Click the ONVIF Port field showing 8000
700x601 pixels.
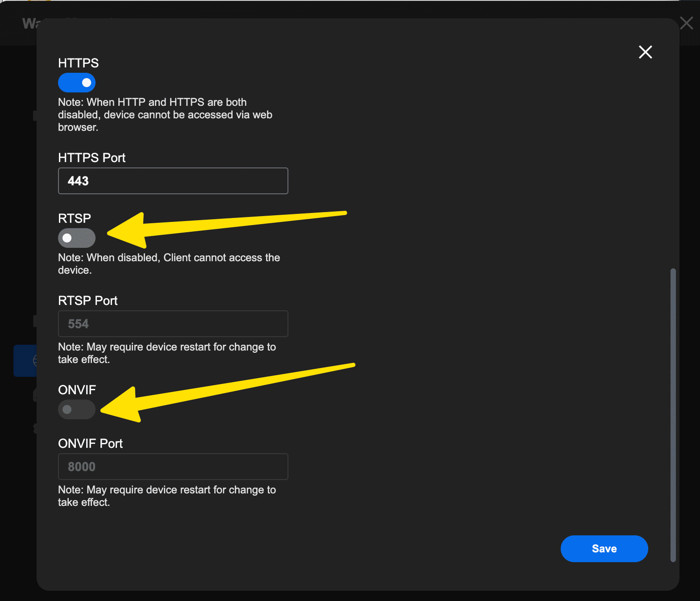tap(173, 467)
